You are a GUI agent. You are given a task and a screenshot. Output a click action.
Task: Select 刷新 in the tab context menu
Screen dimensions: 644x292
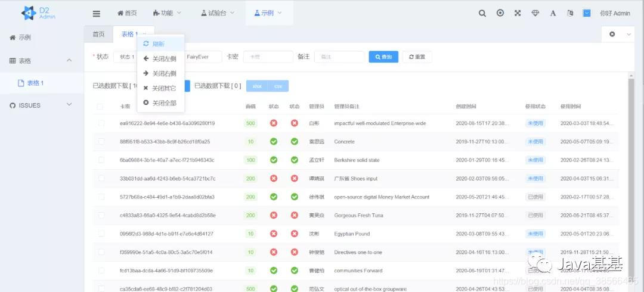(x=160, y=44)
